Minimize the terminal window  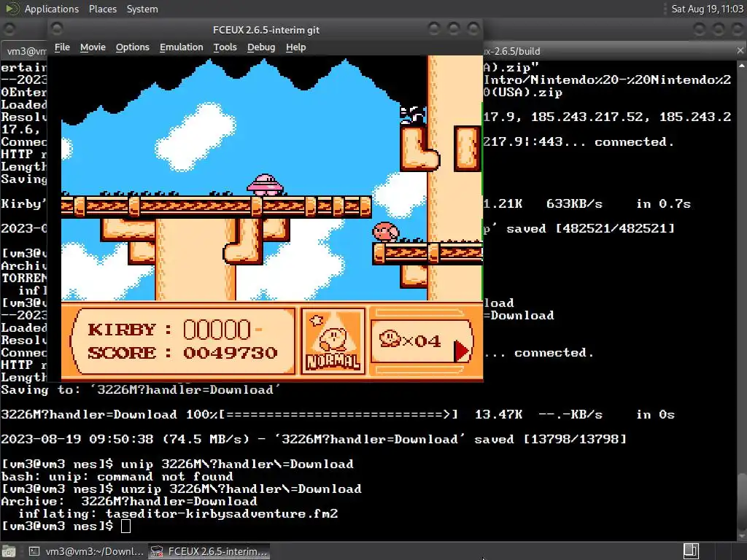coord(699,29)
